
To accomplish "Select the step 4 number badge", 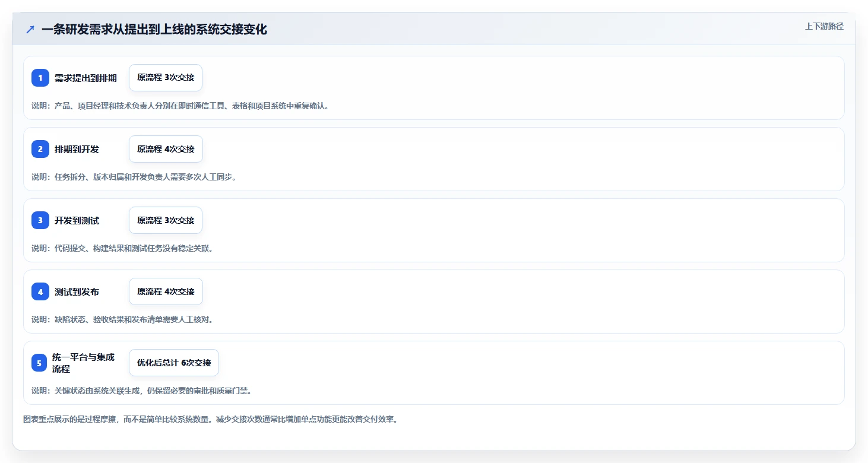I will 40,291.
